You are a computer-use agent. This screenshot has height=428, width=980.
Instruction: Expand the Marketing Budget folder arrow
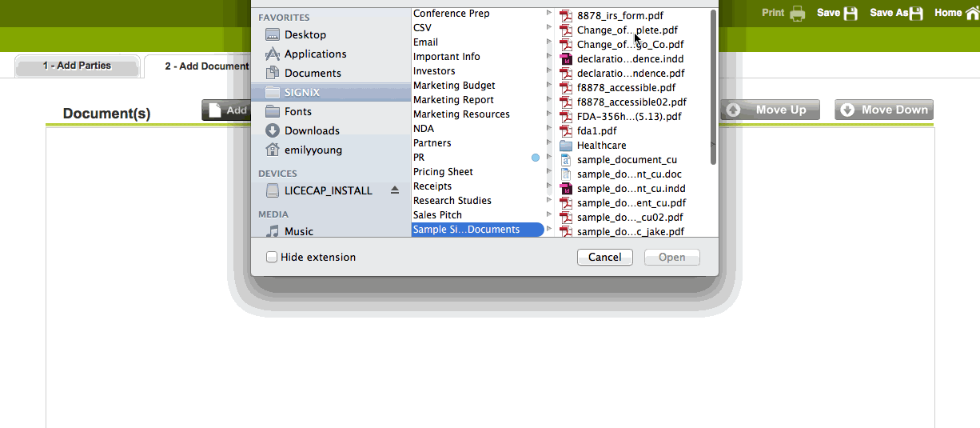[549, 85]
